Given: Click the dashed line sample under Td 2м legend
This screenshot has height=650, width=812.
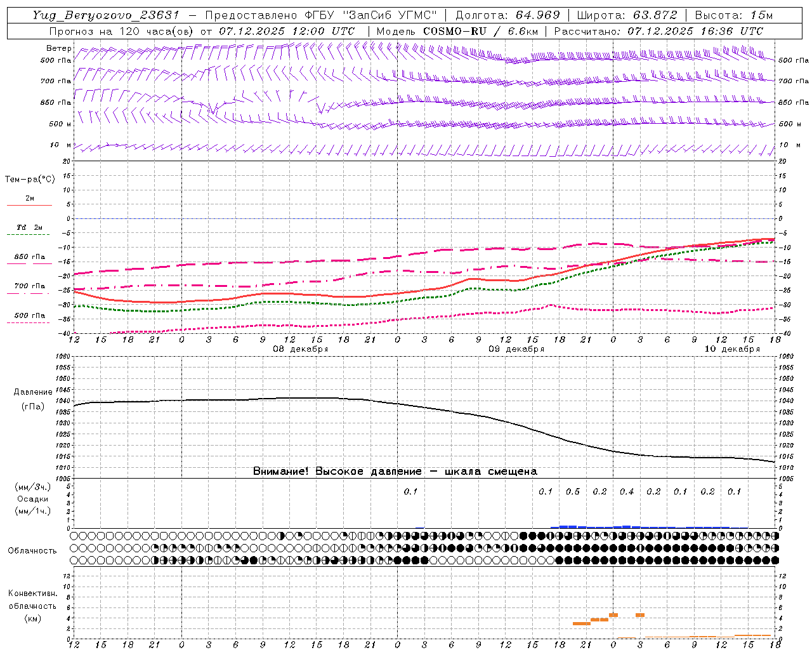Looking at the screenshot, I should coord(29,235).
